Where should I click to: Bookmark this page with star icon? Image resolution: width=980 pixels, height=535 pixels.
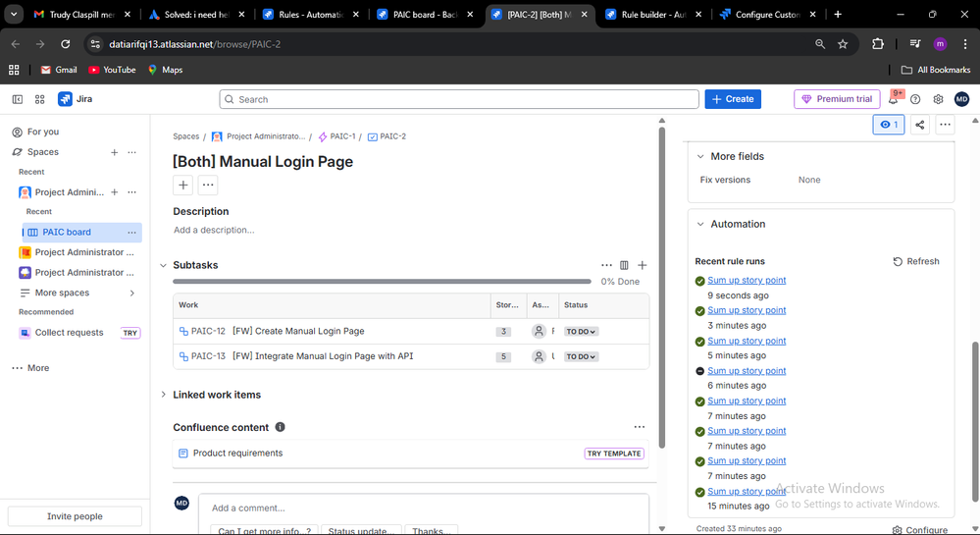point(843,44)
